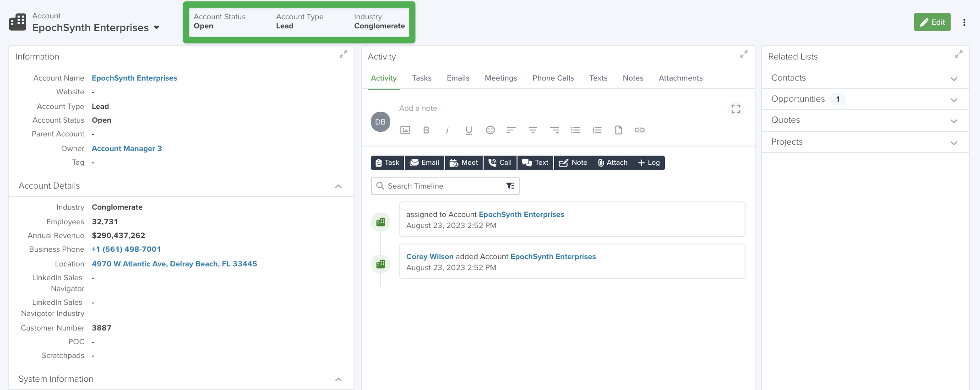Toggle underline formatting in note editor
980x390 pixels.
[468, 130]
